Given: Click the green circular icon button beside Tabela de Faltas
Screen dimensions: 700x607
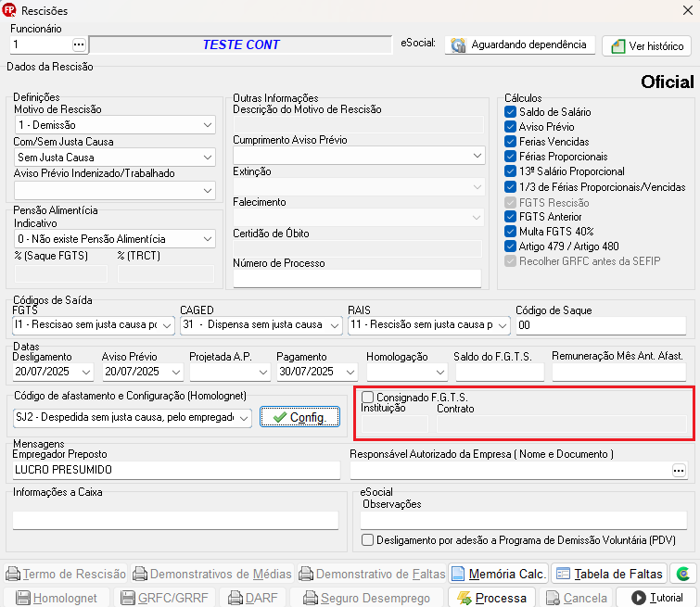Looking at the screenshot, I should (x=683, y=574).
